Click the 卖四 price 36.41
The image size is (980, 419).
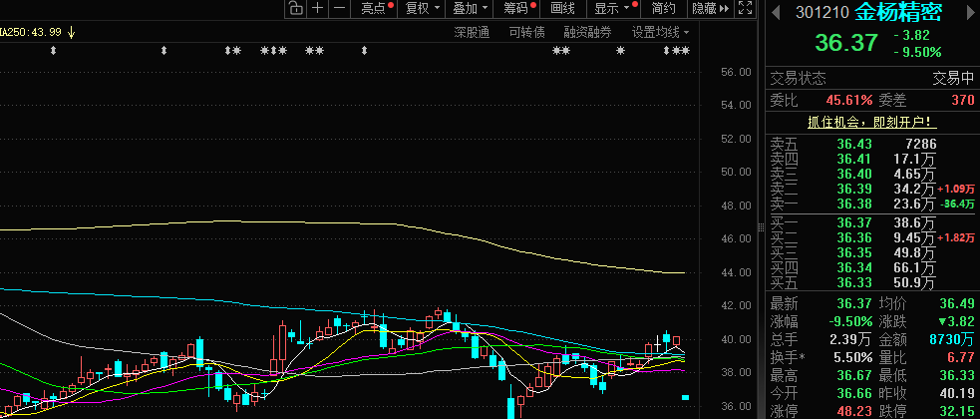click(853, 159)
